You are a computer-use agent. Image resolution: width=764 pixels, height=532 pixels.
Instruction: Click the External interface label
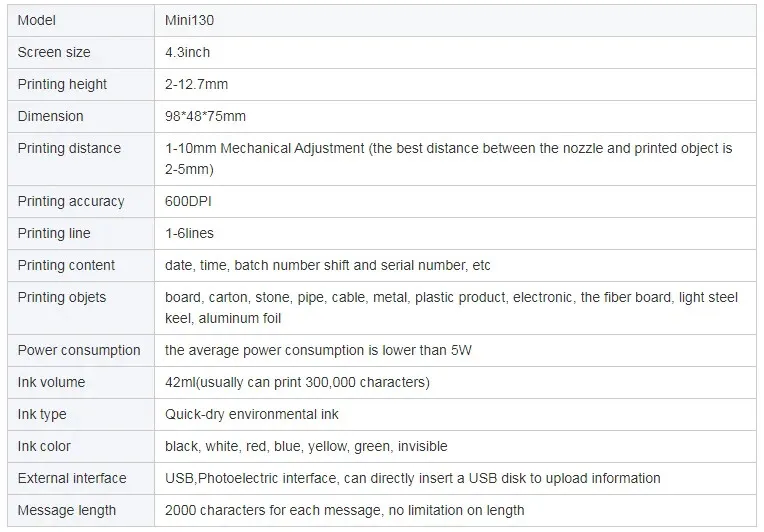coord(72,478)
